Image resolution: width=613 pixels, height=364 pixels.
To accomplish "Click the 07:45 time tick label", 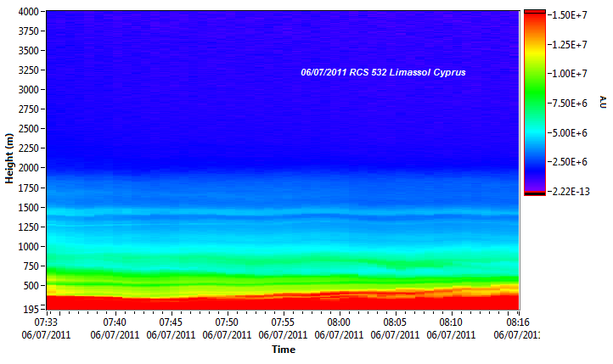I will click(171, 323).
